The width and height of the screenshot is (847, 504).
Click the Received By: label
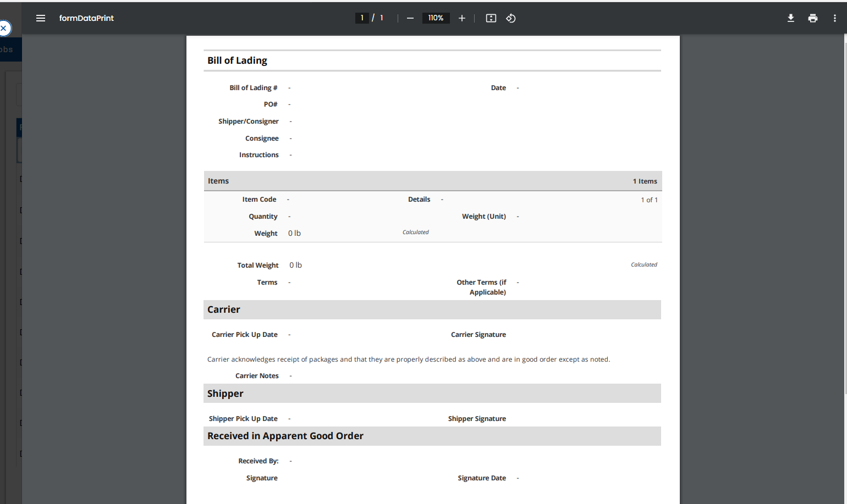click(x=258, y=461)
